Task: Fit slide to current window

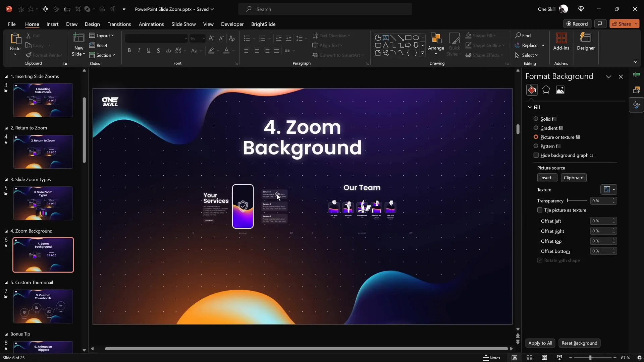Action: point(639,358)
